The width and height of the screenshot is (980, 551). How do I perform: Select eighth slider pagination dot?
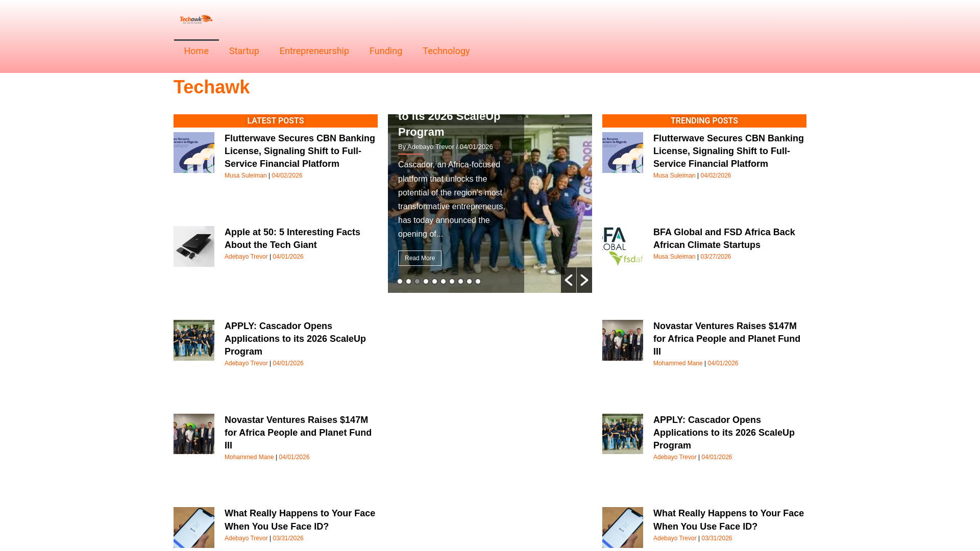point(460,282)
